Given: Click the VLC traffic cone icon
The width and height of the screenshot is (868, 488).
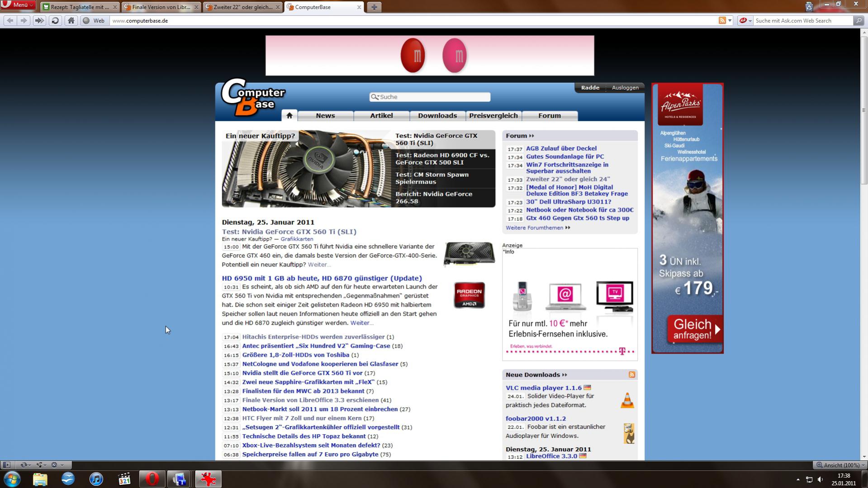Looking at the screenshot, I should point(627,400).
